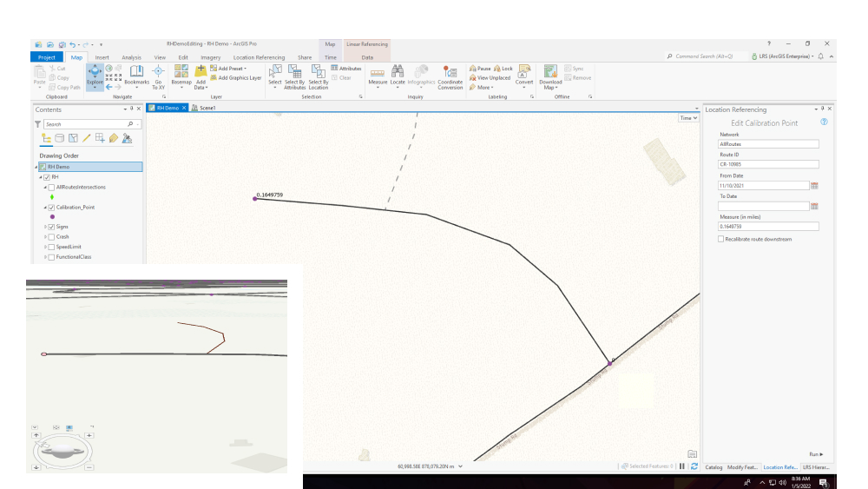868x489 pixels.
Task: Open the notifications bell
Action: pos(821,56)
